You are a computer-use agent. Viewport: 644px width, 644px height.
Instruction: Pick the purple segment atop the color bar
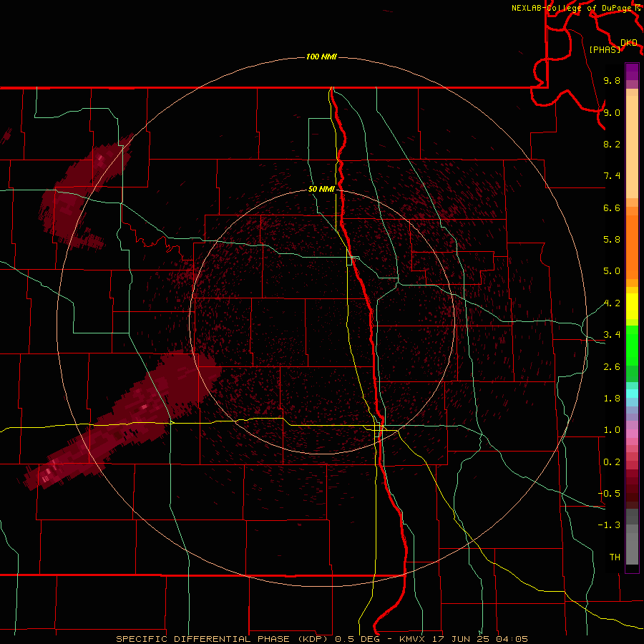click(632, 72)
